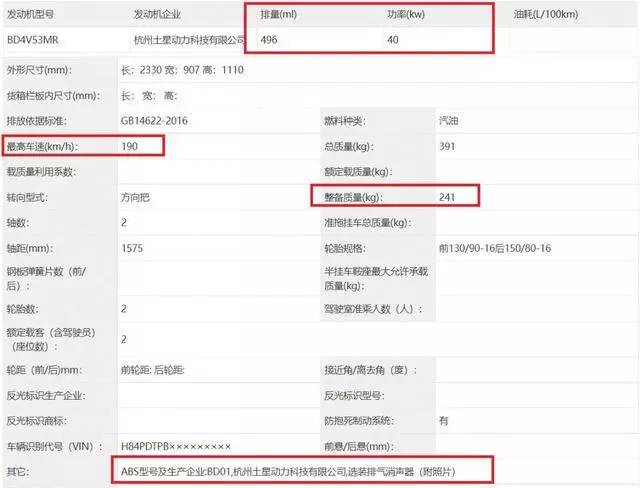Click the 发动机型号 header cell
Screen dimensions: 640x488
pyautogui.click(x=30, y=14)
